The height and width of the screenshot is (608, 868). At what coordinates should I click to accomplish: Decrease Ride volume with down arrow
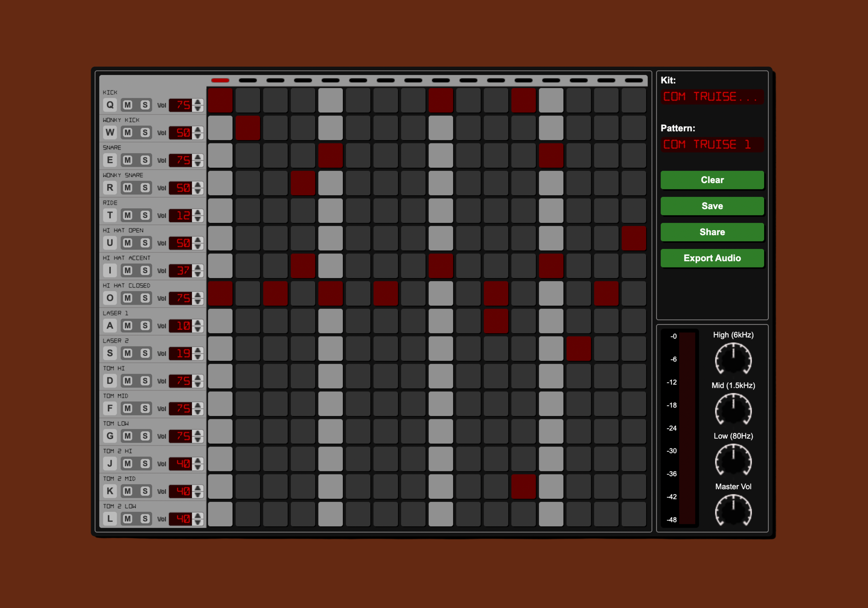pyautogui.click(x=198, y=219)
